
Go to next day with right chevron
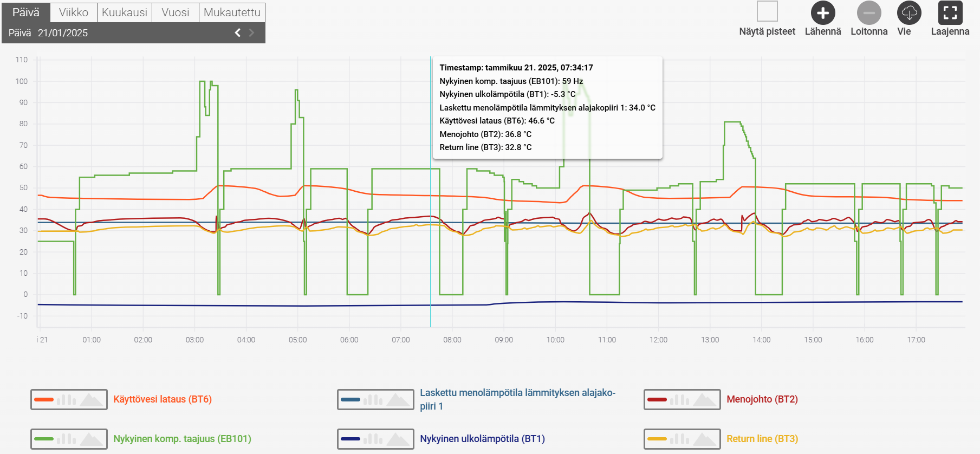click(x=251, y=33)
